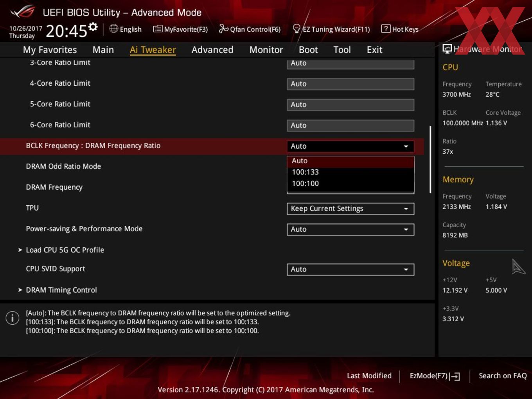Open Search on FAQ
Viewport: 532px width, 399px height.
[503, 376]
